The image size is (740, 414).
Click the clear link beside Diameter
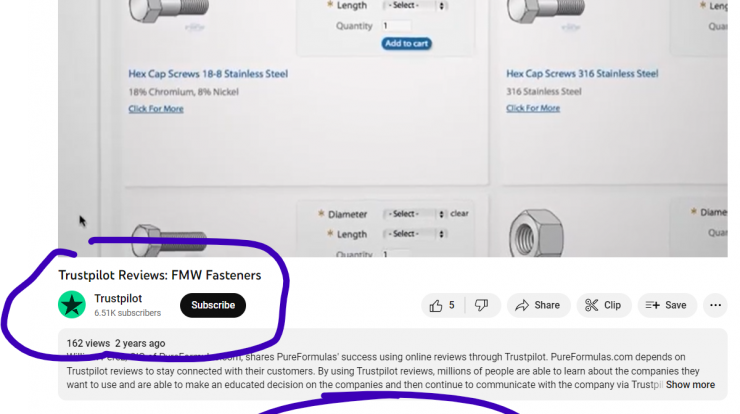click(x=459, y=213)
